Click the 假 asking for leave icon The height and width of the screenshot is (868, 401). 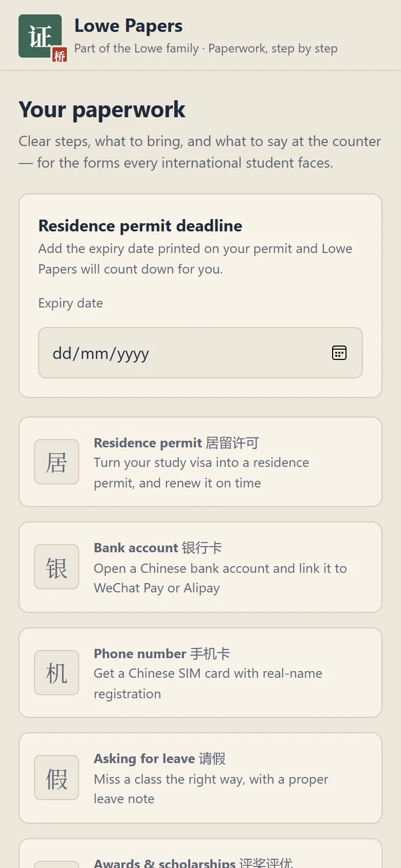tap(57, 777)
